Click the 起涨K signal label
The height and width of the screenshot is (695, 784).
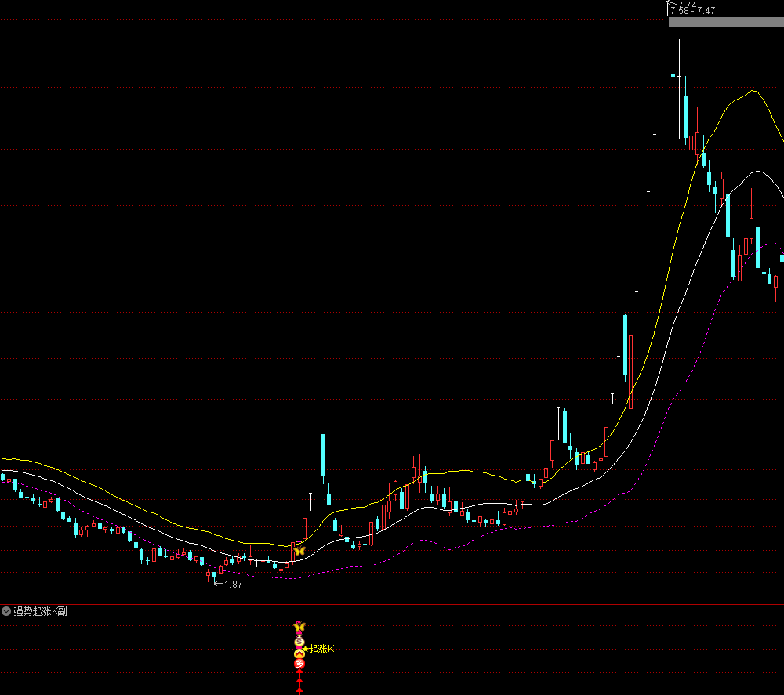coord(322,649)
